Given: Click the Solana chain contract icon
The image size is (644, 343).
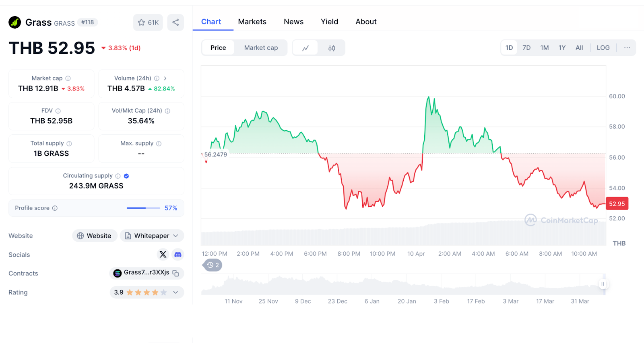Looking at the screenshot, I should point(118,273).
